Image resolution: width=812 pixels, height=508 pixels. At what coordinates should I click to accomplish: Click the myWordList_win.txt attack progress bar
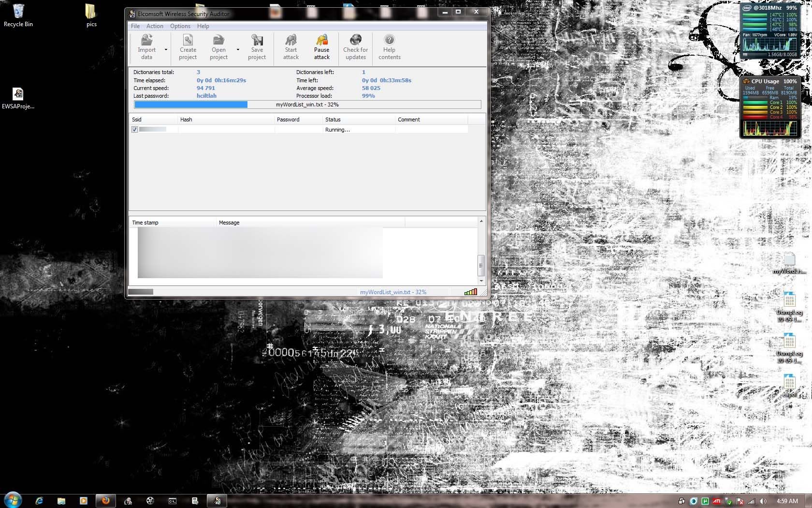pos(307,105)
